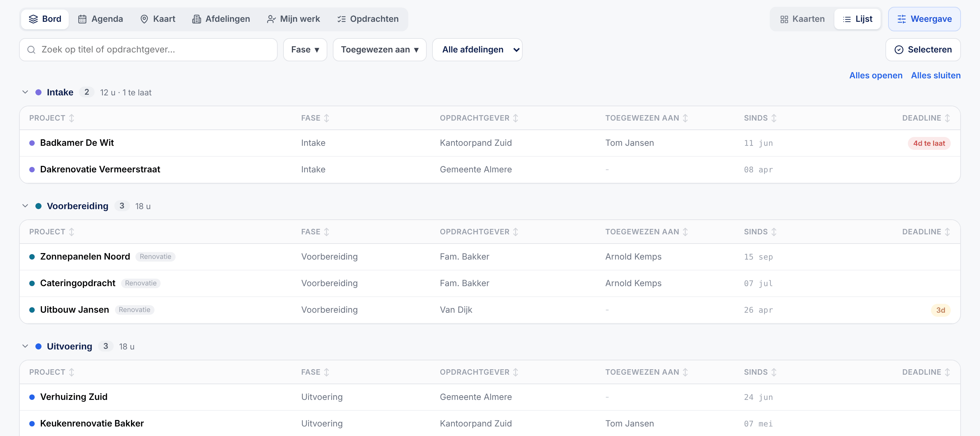This screenshot has height=436, width=980.
Task: Click Alles sluiten link
Action: point(935,75)
